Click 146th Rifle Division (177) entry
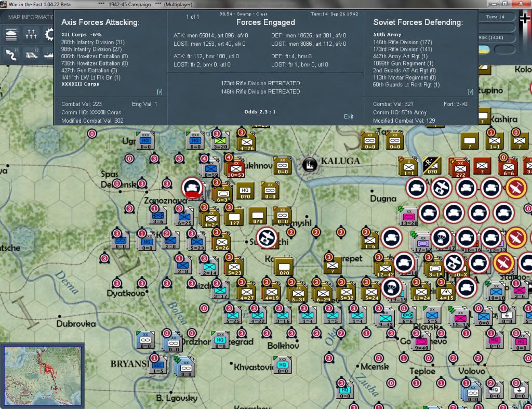532x409 pixels. pos(403,42)
